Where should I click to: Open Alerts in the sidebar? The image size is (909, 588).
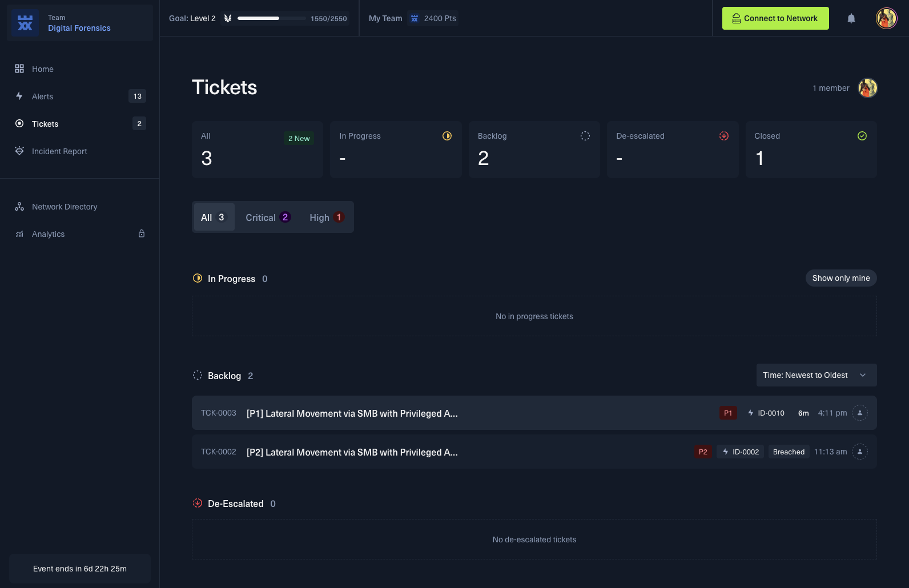[x=43, y=96]
